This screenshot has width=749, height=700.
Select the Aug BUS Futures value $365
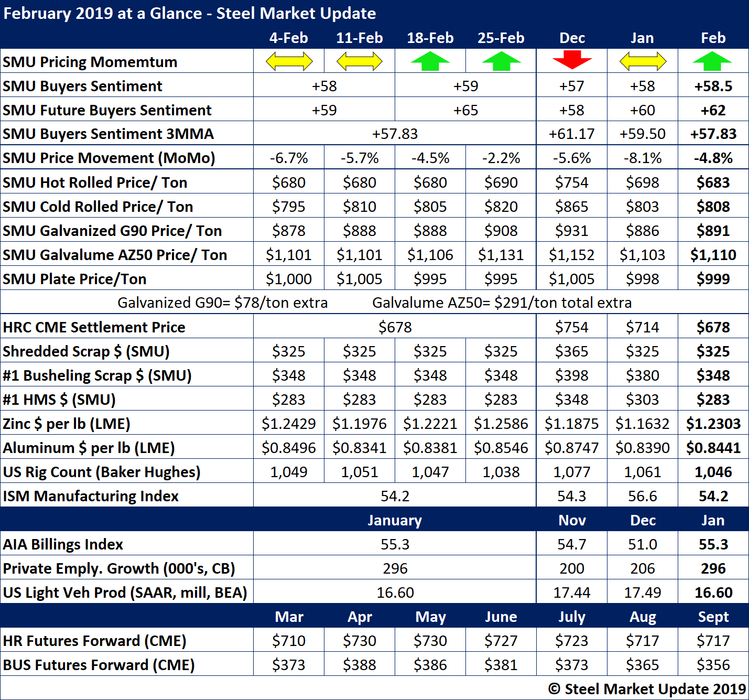pyautogui.click(x=643, y=665)
